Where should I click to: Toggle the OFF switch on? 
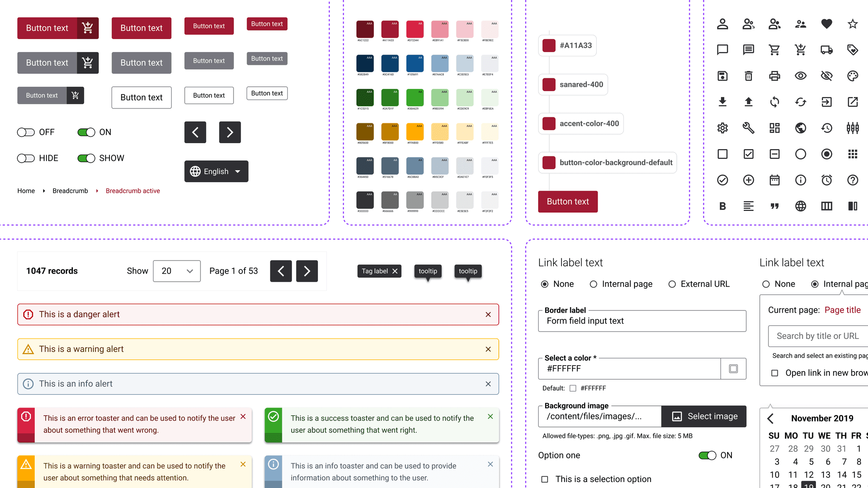26,132
